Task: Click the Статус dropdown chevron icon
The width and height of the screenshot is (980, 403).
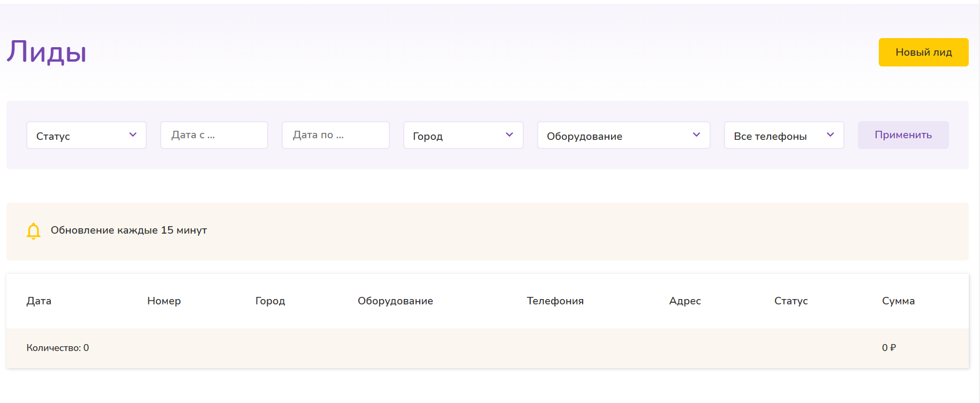Action: coord(133,135)
